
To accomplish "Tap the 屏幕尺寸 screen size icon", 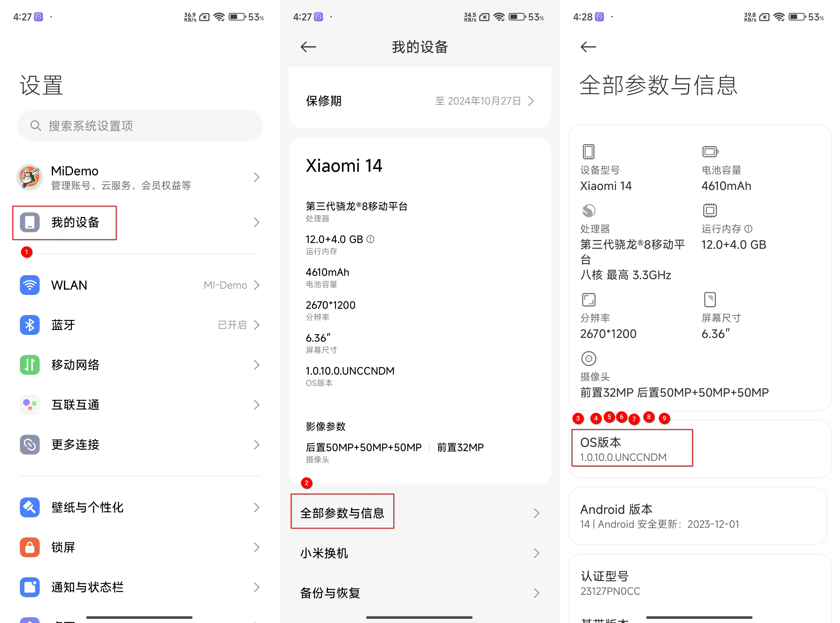I will pos(710,300).
